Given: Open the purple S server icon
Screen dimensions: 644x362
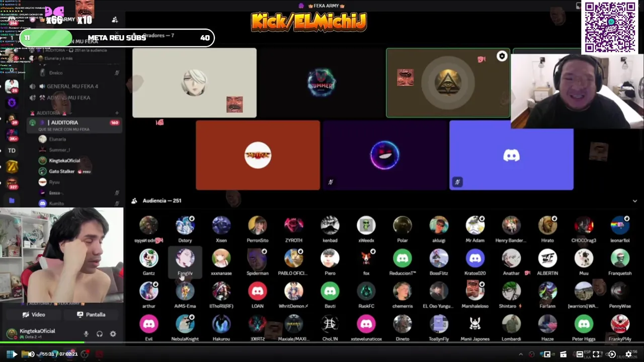Looking at the screenshot, I should tap(12, 103).
